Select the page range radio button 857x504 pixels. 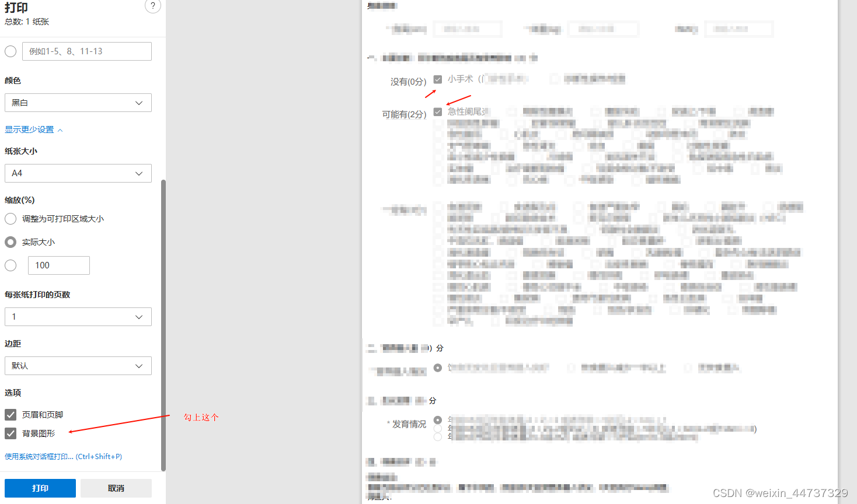(x=10, y=51)
